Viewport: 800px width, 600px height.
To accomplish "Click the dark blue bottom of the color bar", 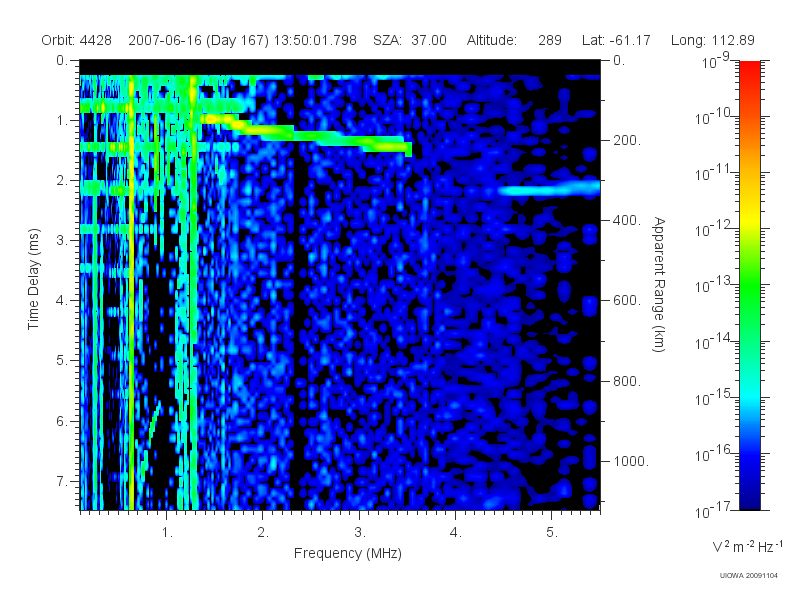I will coord(750,500).
